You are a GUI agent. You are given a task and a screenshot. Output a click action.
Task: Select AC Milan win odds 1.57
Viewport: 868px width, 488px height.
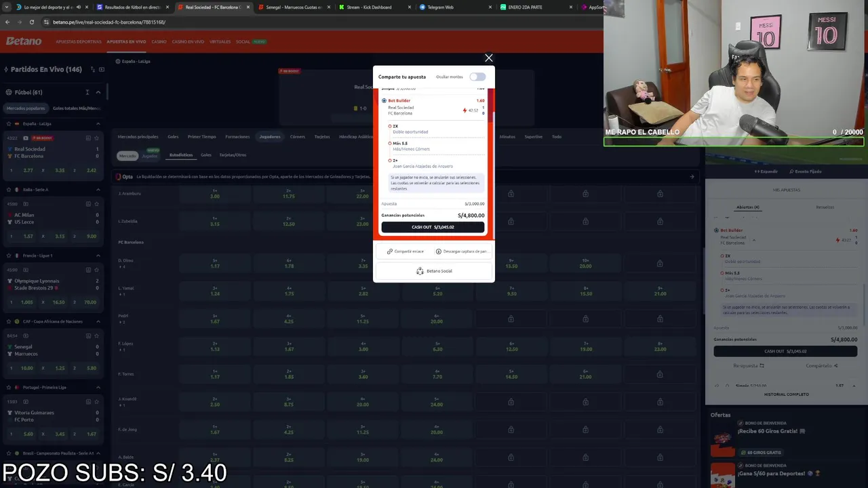(22, 237)
